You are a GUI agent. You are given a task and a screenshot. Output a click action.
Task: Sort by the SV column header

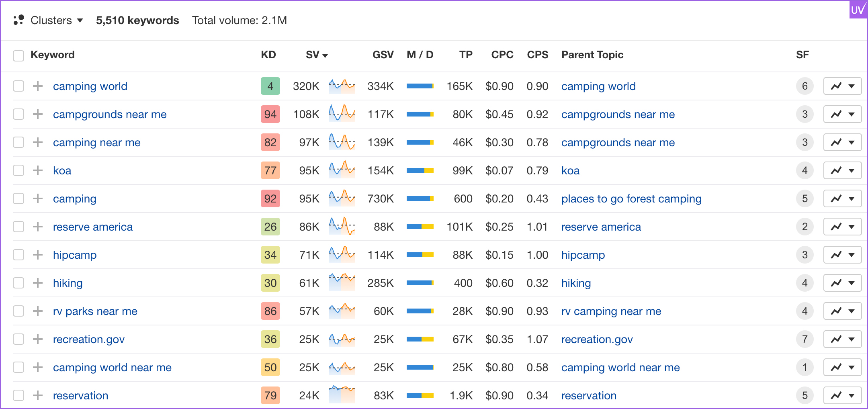tap(316, 55)
